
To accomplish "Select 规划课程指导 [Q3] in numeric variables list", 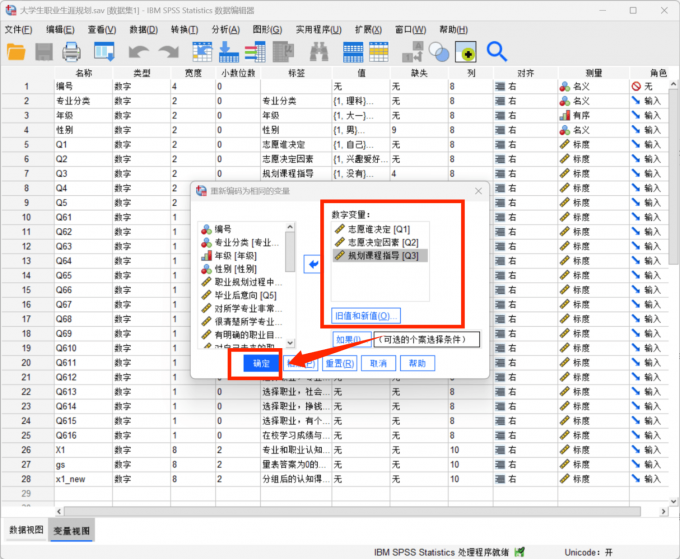I will (x=379, y=255).
